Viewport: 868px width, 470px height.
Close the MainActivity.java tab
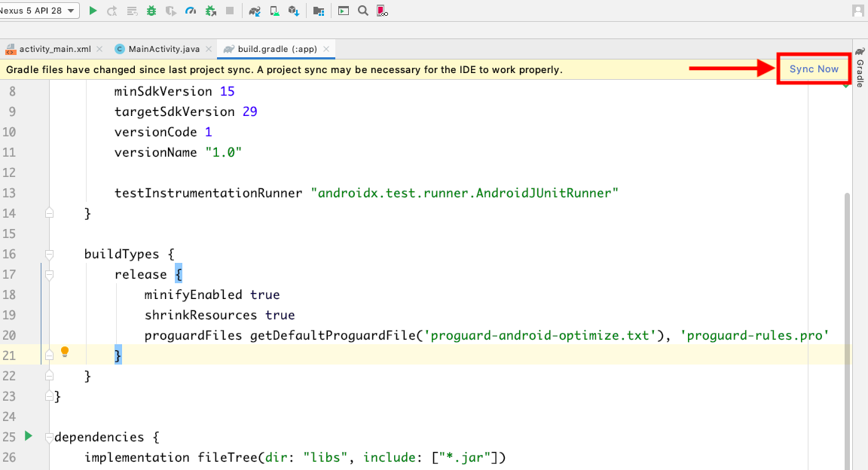click(x=208, y=49)
